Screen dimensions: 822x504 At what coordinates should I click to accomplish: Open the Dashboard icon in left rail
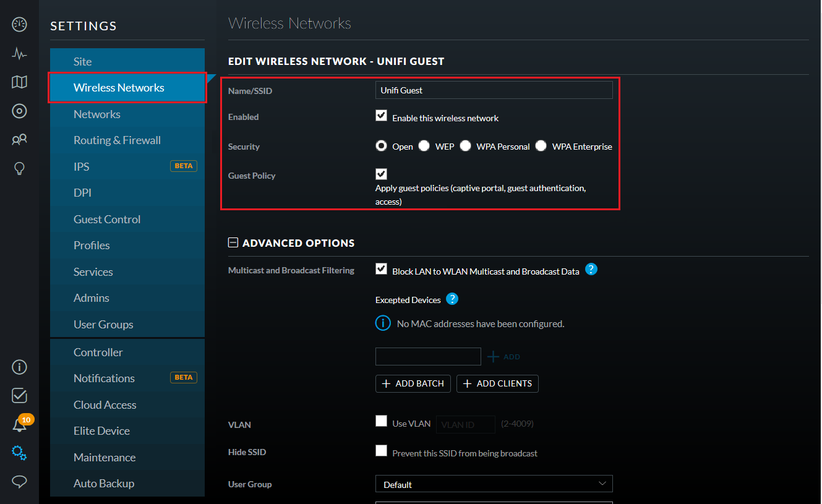pos(19,25)
